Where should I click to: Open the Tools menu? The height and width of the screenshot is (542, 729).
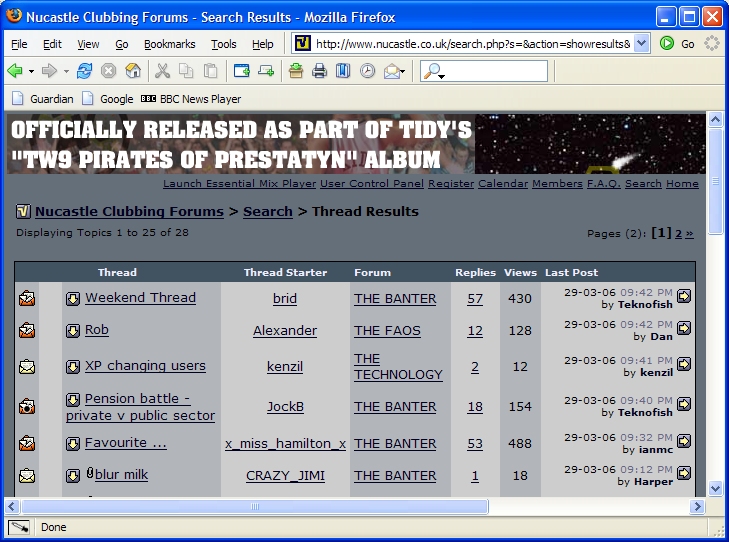223,44
